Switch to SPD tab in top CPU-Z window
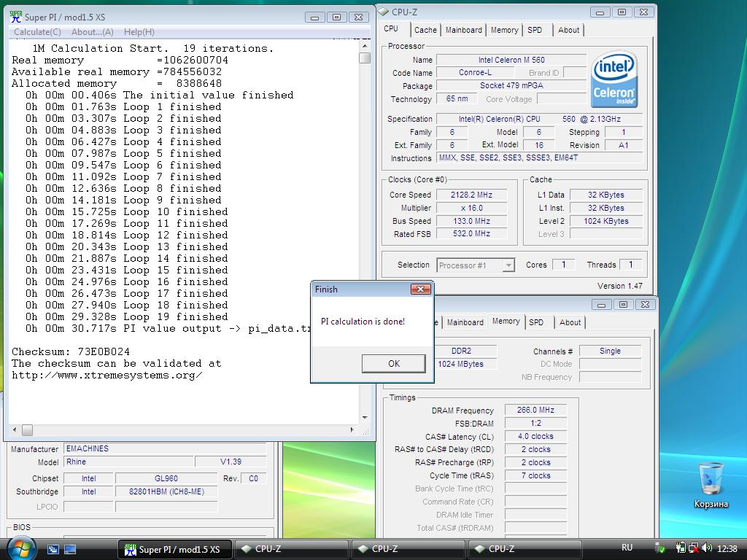This screenshot has height=560, width=747. click(535, 30)
